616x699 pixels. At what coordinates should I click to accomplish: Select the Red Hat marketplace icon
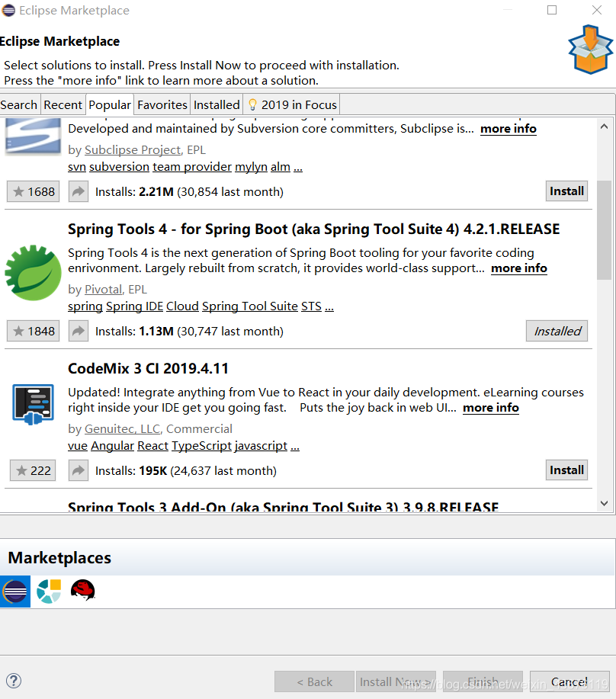click(x=83, y=590)
